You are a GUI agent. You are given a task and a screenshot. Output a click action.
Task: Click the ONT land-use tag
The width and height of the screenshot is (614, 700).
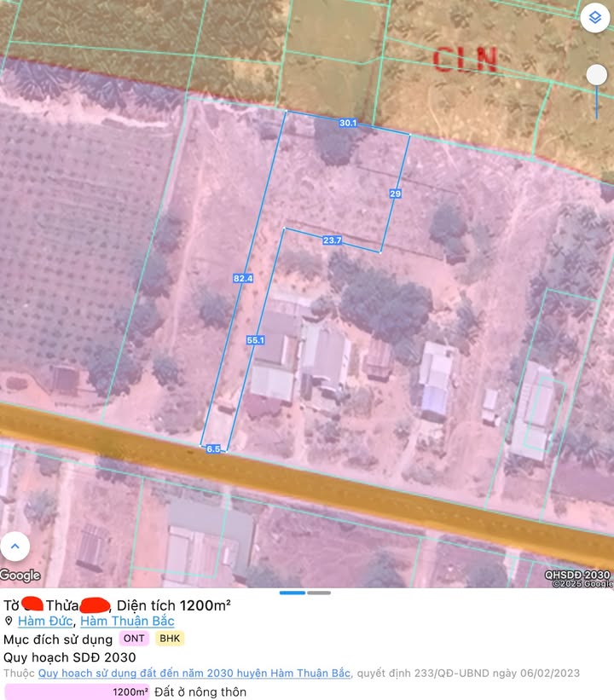point(134,639)
